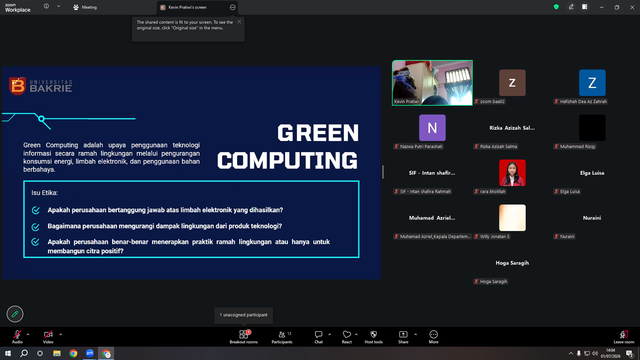640x360 pixels.
Task: Click the annotate pencil button
Action: coord(15,314)
